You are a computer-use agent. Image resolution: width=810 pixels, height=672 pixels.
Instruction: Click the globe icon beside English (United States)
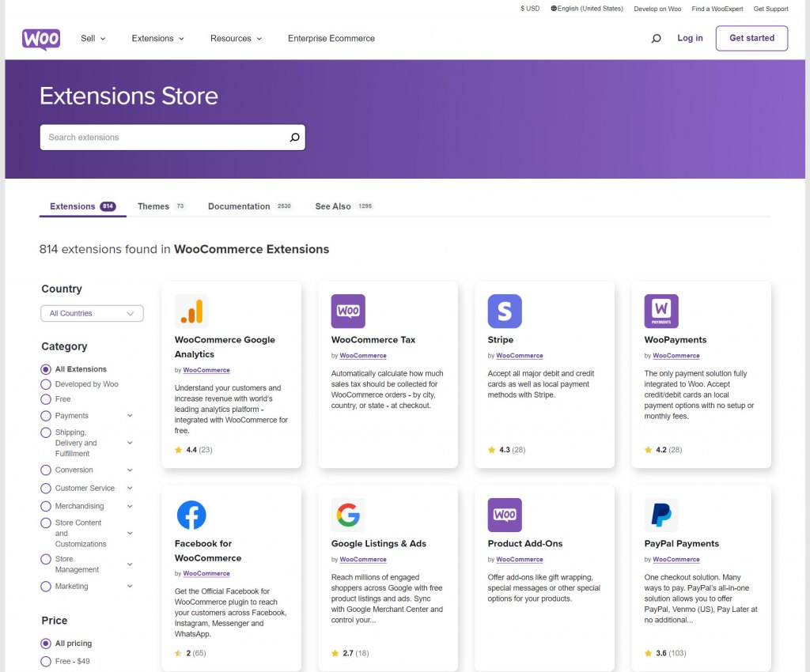pyautogui.click(x=554, y=9)
